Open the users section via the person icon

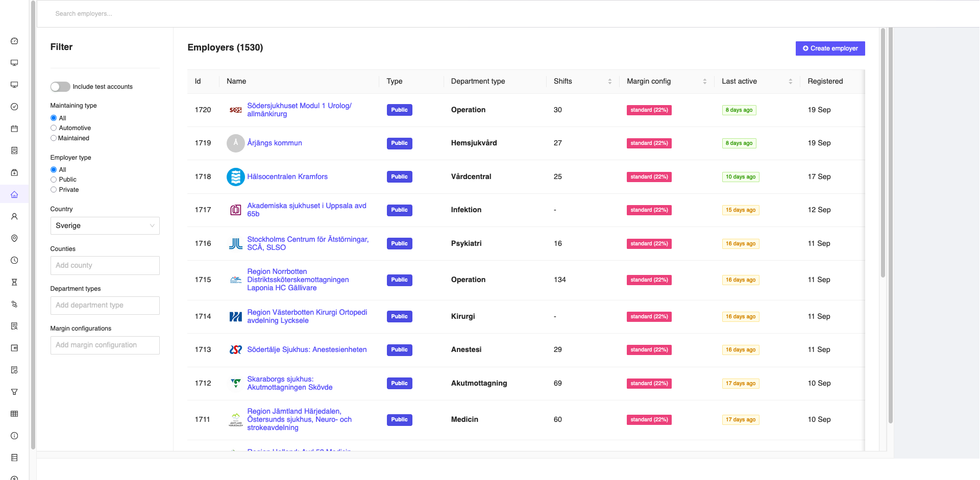(14, 216)
